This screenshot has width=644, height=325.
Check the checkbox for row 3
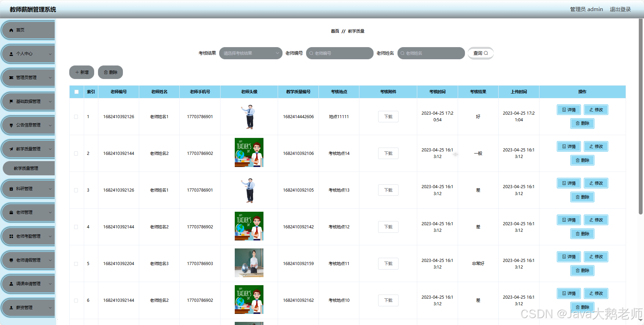point(76,190)
